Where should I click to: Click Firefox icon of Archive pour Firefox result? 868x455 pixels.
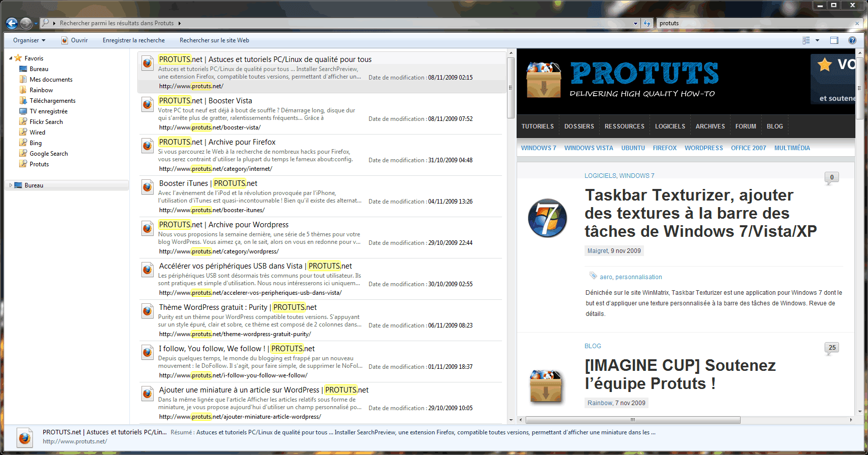(148, 146)
